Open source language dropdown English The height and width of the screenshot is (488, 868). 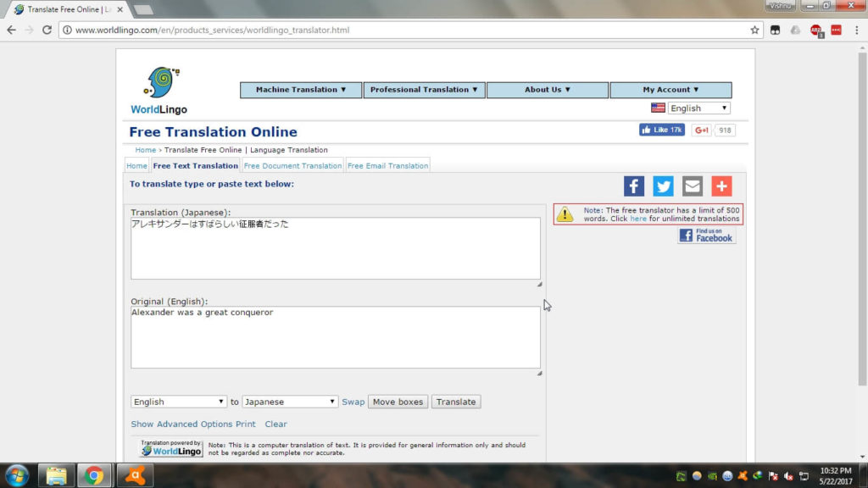[x=178, y=402]
